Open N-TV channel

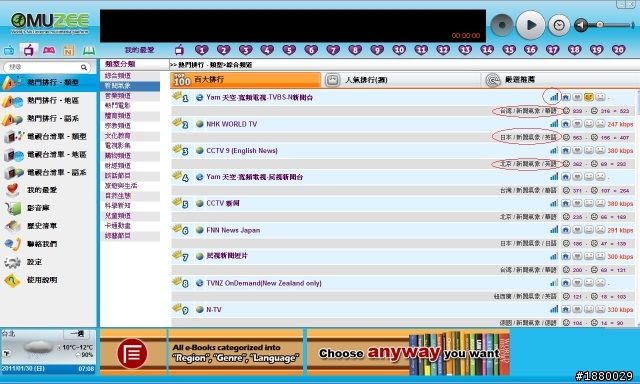(x=214, y=310)
